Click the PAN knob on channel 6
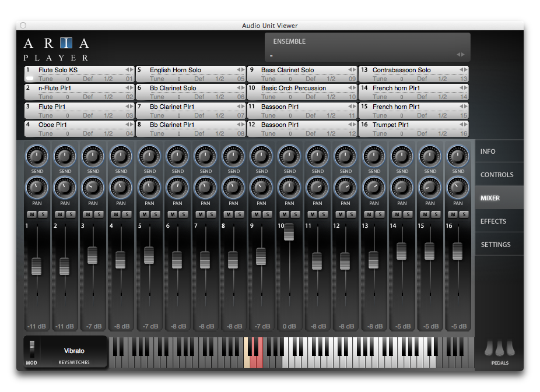Image resolution: width=540 pixels, height=392 pixels. point(177,188)
